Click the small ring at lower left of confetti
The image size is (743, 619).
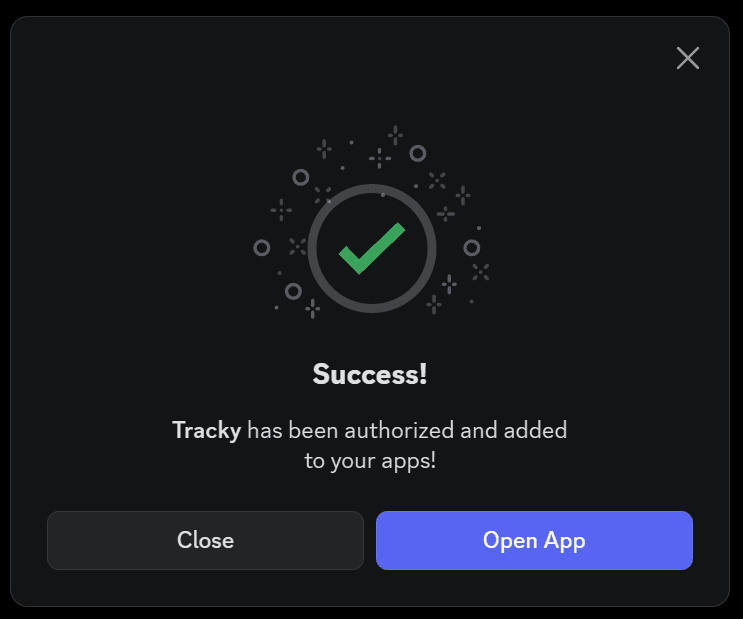click(293, 291)
